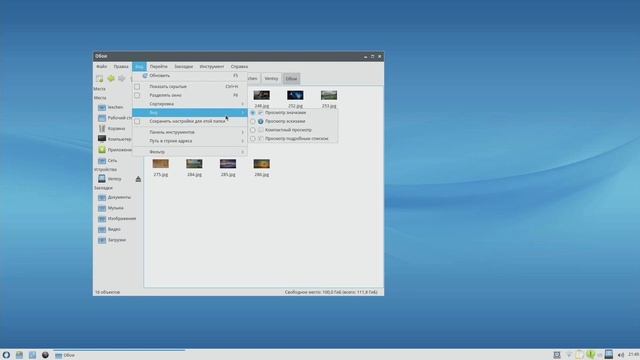Launch the file manager from taskbar

click(x=19, y=355)
